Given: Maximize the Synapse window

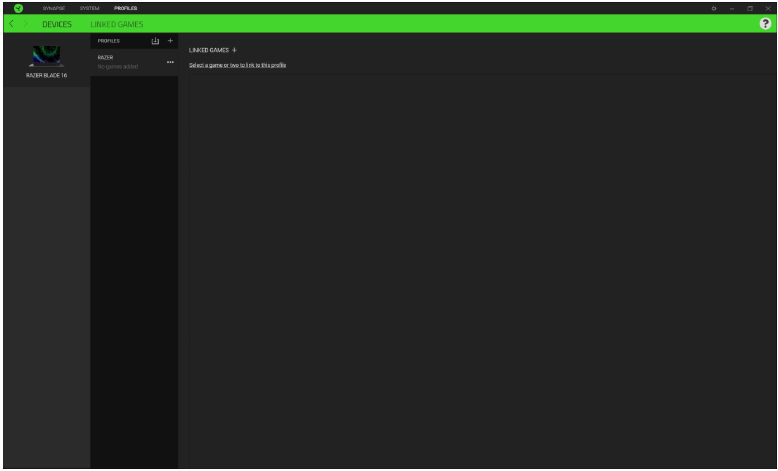Looking at the screenshot, I should (750, 8).
